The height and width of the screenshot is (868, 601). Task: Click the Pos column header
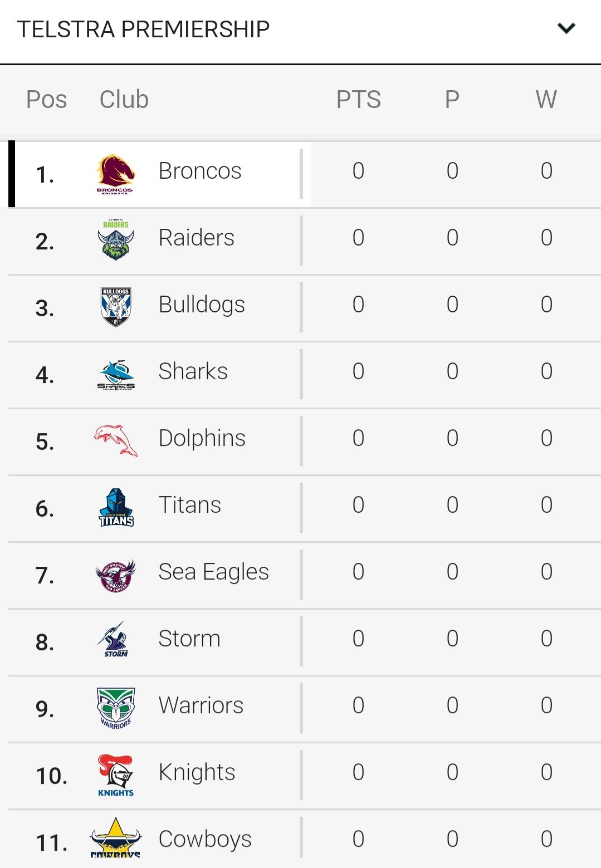click(46, 100)
